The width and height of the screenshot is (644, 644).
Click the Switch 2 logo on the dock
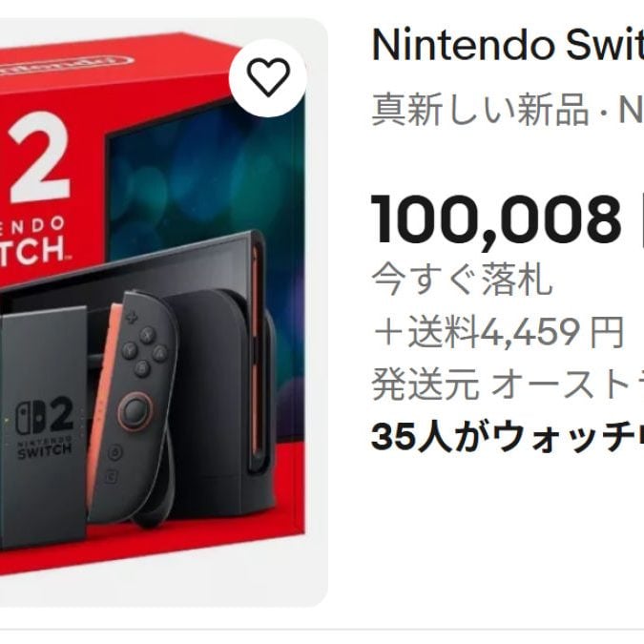[44, 428]
